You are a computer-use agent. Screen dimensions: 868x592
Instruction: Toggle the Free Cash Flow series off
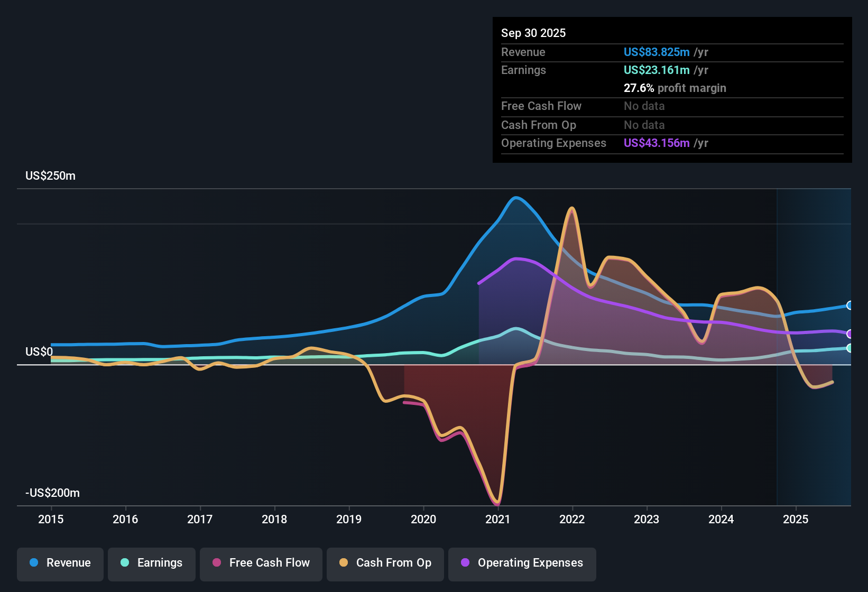pos(261,563)
